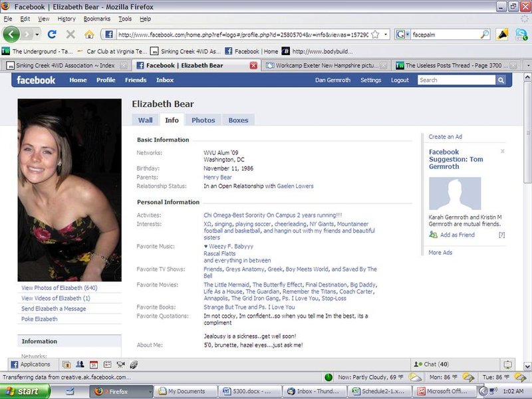Viewport: 532px width, 399px height.
Task: Switch to The Useless Posts Thread tab
Action: tap(456, 65)
